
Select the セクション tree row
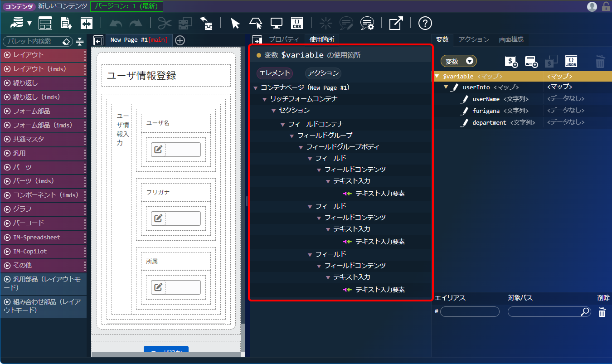[x=341, y=110]
